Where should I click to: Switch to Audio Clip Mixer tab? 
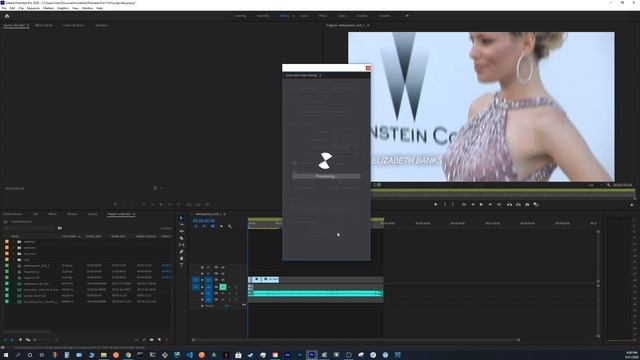click(73, 25)
